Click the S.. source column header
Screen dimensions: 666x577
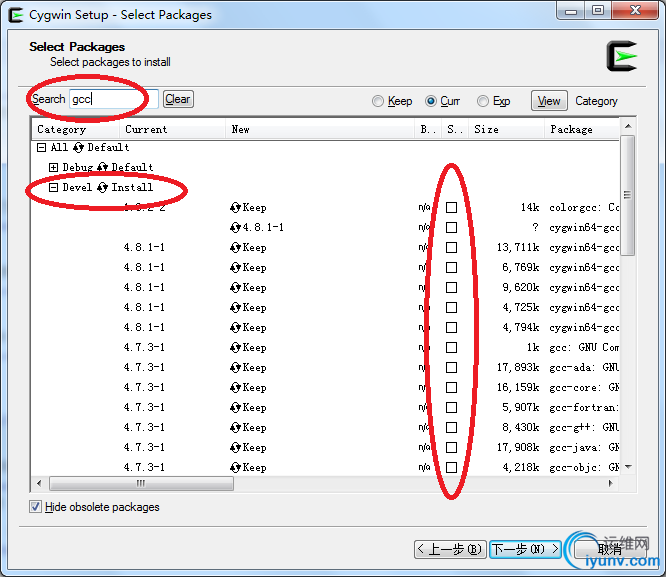(455, 129)
